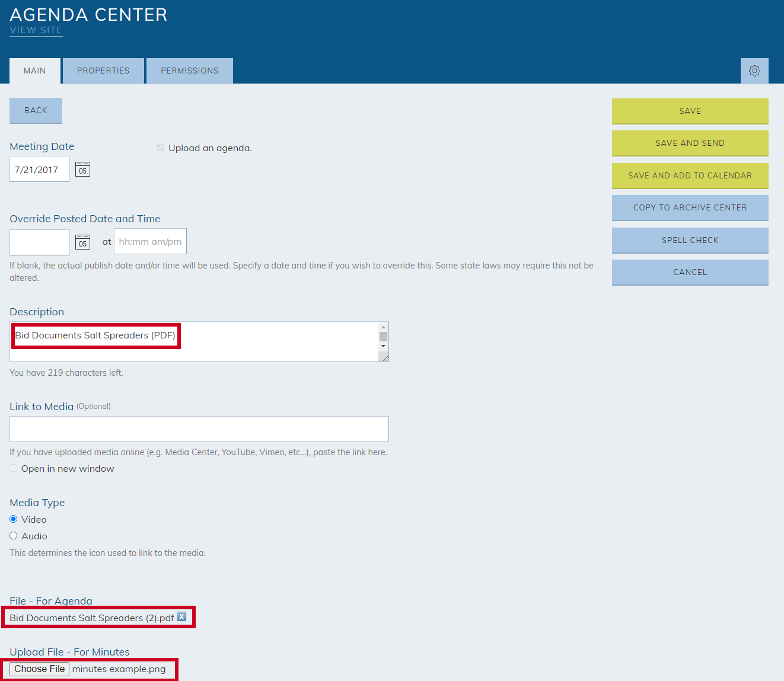784x681 pixels.
Task: Go back with the Back button
Action: [36, 111]
